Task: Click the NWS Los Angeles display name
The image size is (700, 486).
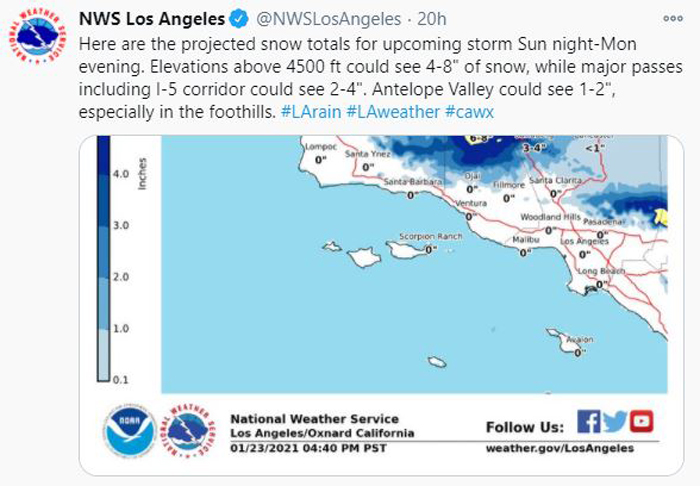Action: click(x=152, y=19)
